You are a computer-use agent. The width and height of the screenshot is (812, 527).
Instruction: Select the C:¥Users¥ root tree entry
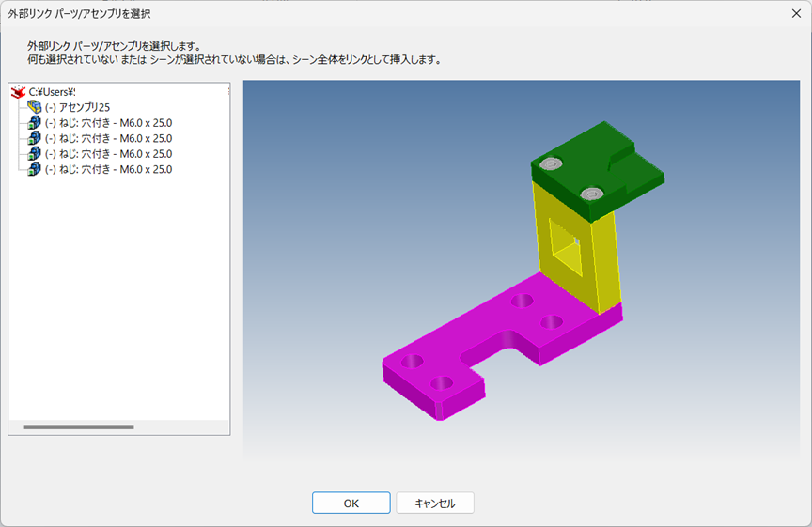(53, 92)
